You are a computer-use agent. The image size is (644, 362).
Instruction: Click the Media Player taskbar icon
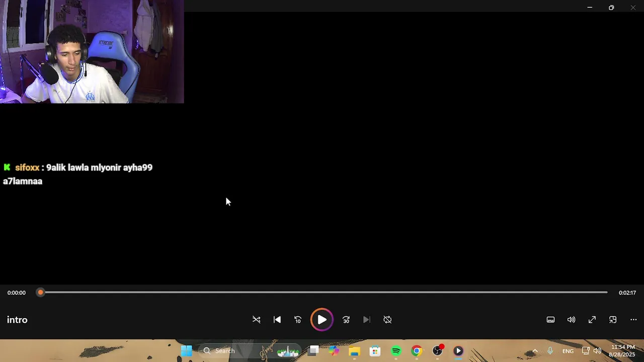pyautogui.click(x=458, y=351)
